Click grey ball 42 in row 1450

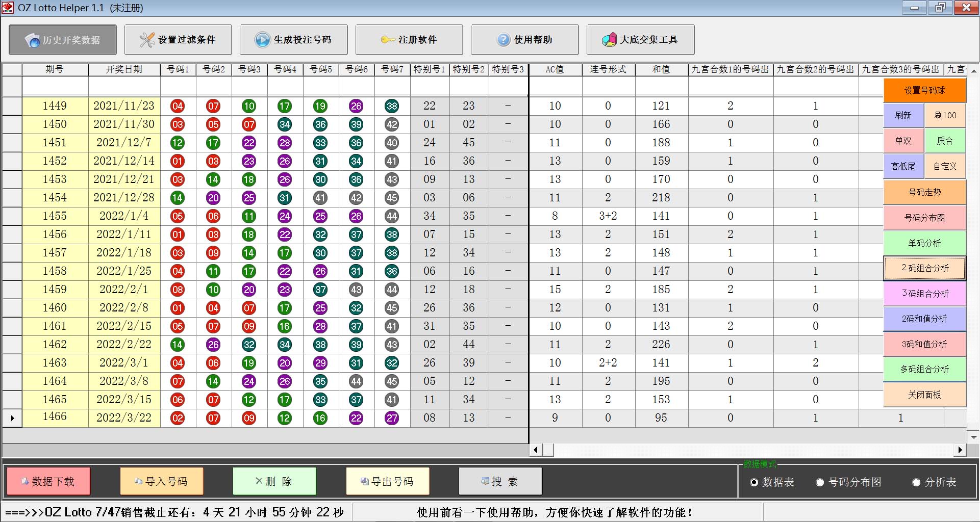tap(392, 125)
